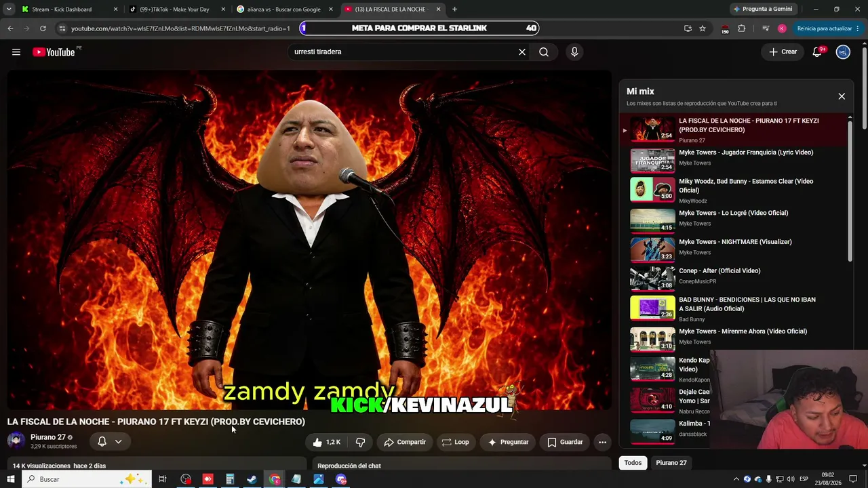Install app icon in the address bar

pos(688,28)
